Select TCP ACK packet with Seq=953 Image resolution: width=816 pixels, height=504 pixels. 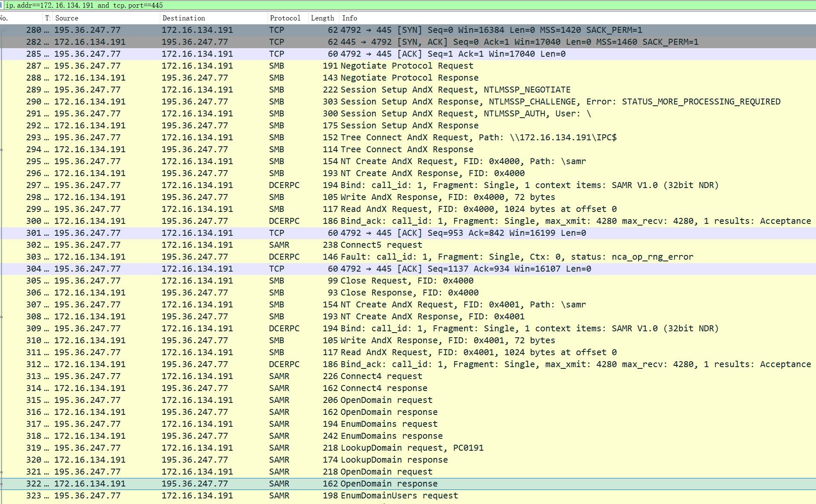[408, 233]
